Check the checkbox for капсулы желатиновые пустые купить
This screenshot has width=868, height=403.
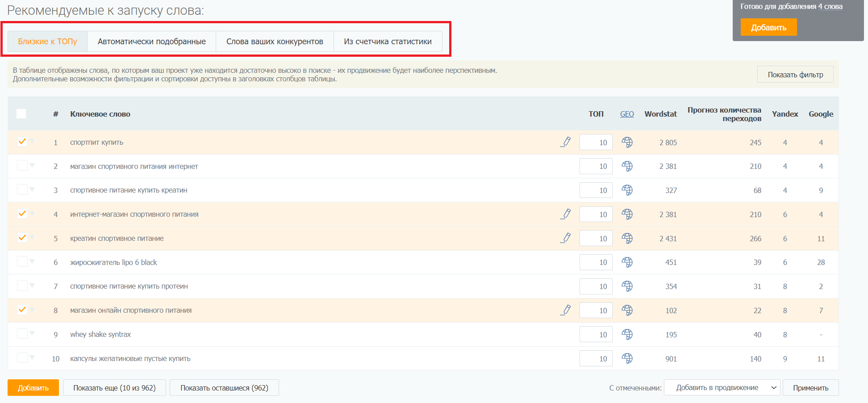22,357
